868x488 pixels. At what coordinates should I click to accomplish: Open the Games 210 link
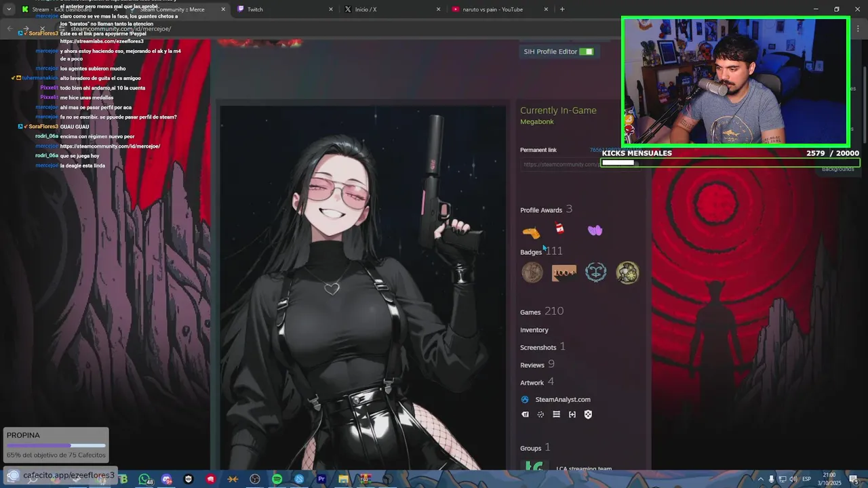(x=542, y=312)
